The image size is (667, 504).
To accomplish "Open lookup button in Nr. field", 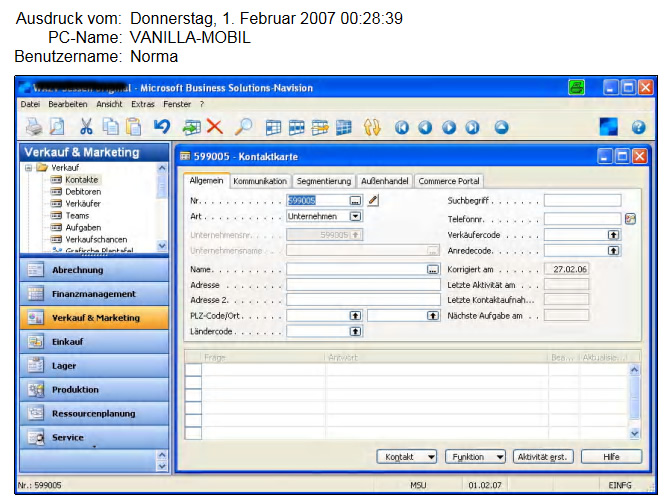I will (355, 200).
